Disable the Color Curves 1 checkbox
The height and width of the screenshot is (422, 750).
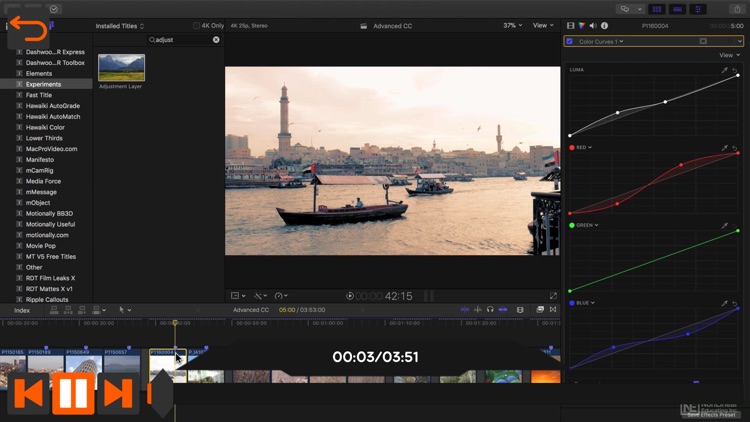tap(569, 42)
